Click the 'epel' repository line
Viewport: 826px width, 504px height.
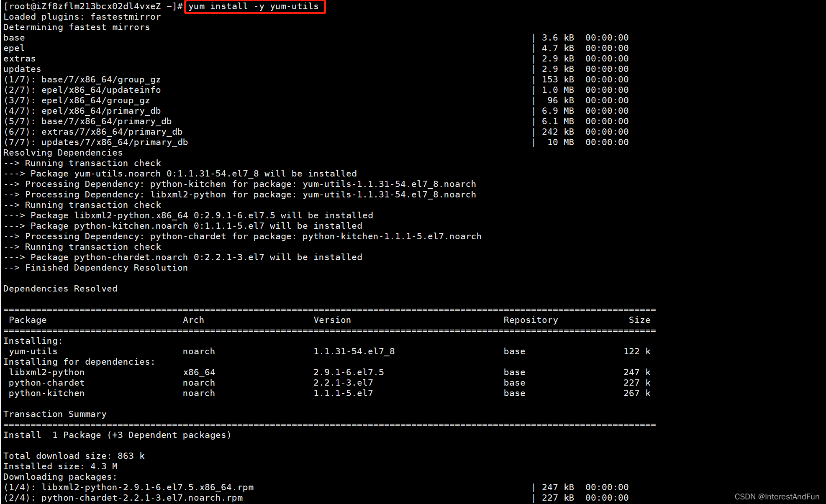(14, 48)
